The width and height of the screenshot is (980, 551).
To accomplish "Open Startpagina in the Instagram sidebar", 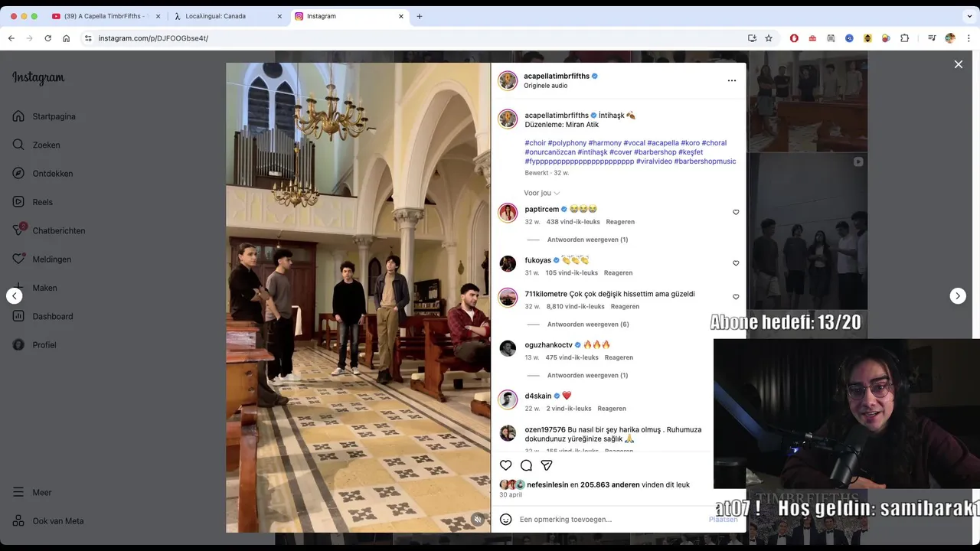I will click(44, 116).
